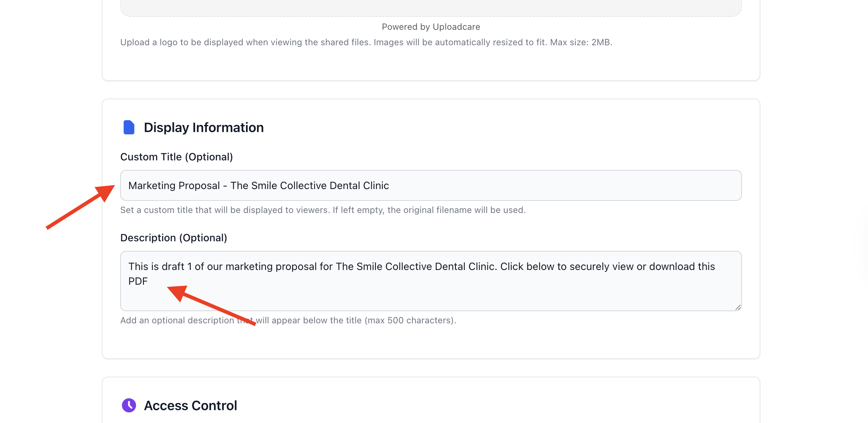This screenshot has width=868, height=423.
Task: Click the "Description (Optional)" label
Action: [173, 238]
